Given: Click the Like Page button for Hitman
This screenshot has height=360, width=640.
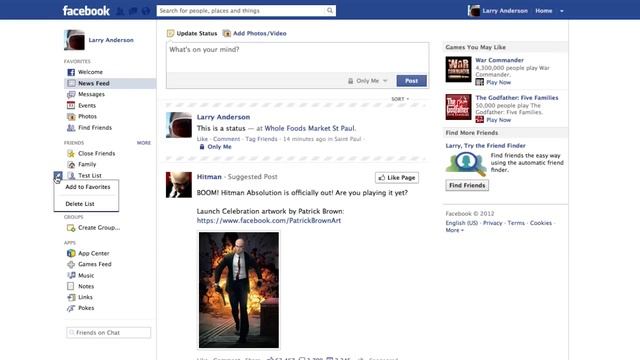Looking at the screenshot, I should (x=397, y=178).
